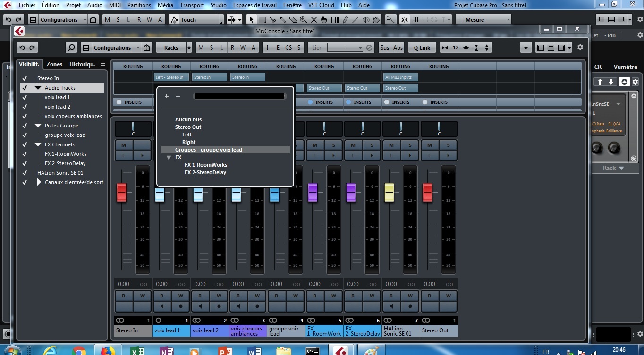Viewport: 644px width, 355px height.
Task: Toggle visibility check for FX 1-RoomWorks
Action: point(25,154)
